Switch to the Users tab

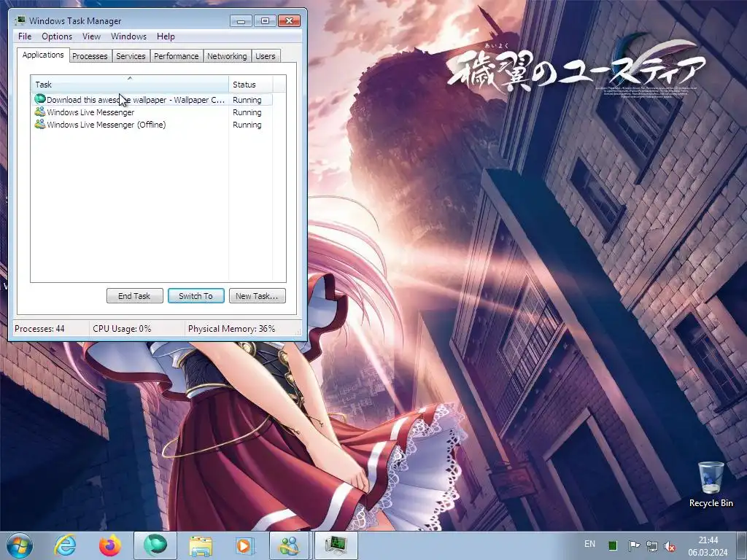pyautogui.click(x=266, y=56)
